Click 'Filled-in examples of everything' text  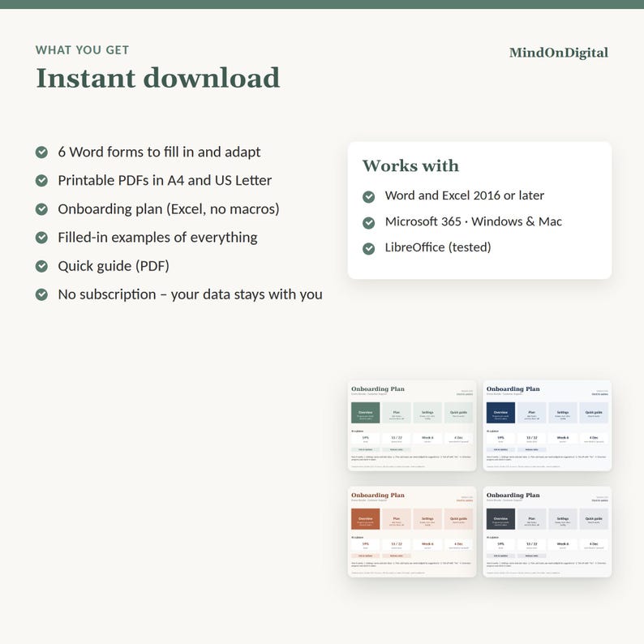click(157, 238)
